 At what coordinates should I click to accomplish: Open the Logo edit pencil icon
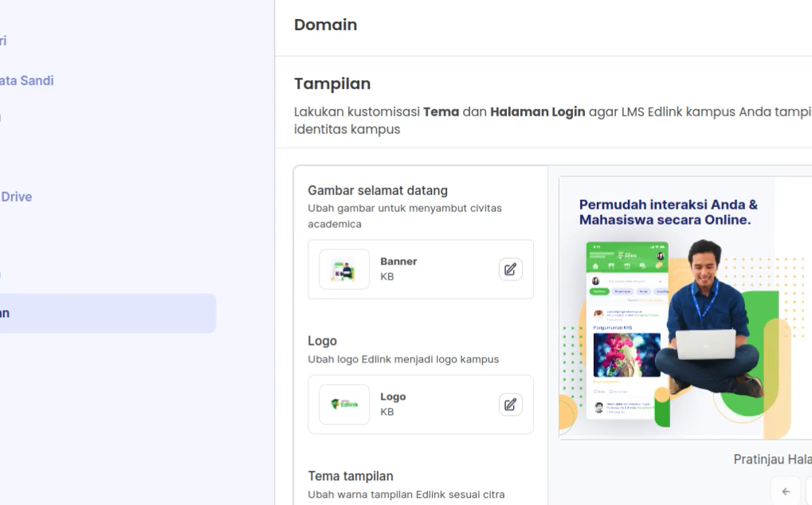pos(510,404)
